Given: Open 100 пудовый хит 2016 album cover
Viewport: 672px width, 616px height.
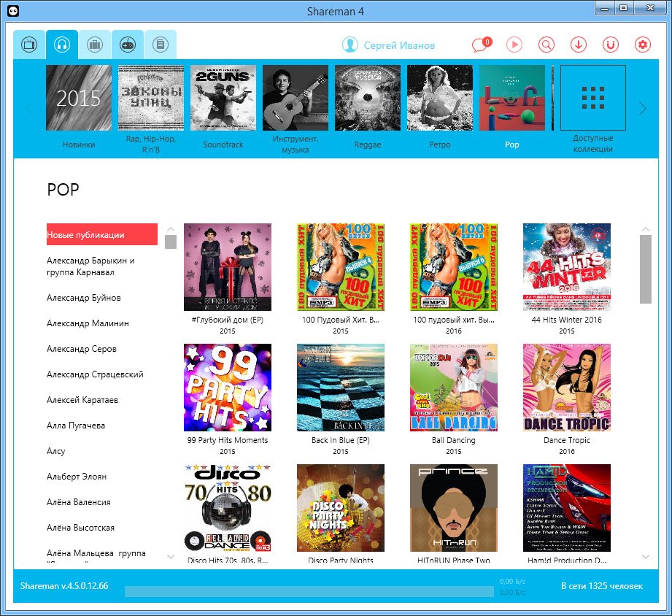Looking at the screenshot, I should [x=454, y=267].
